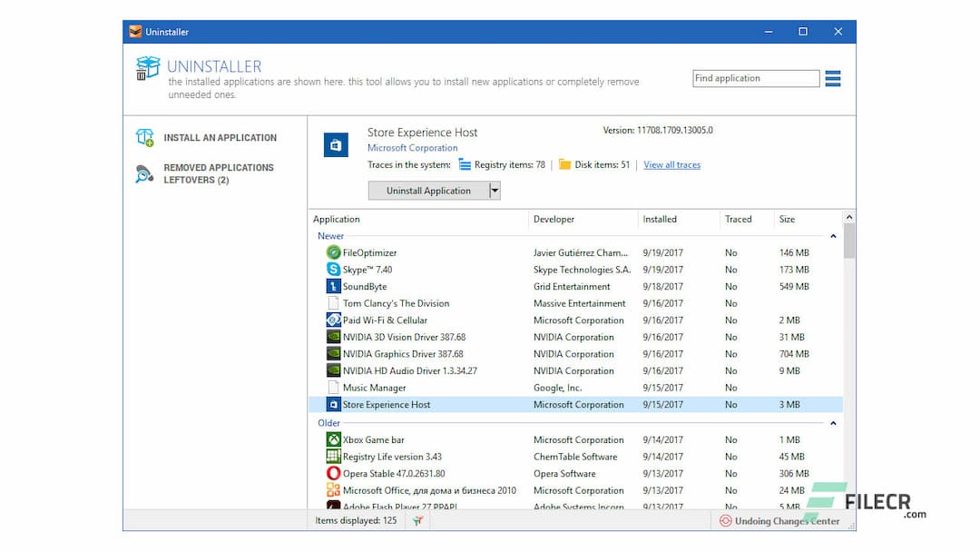
Task: Click the FileOptimizer green icon
Action: (x=335, y=252)
